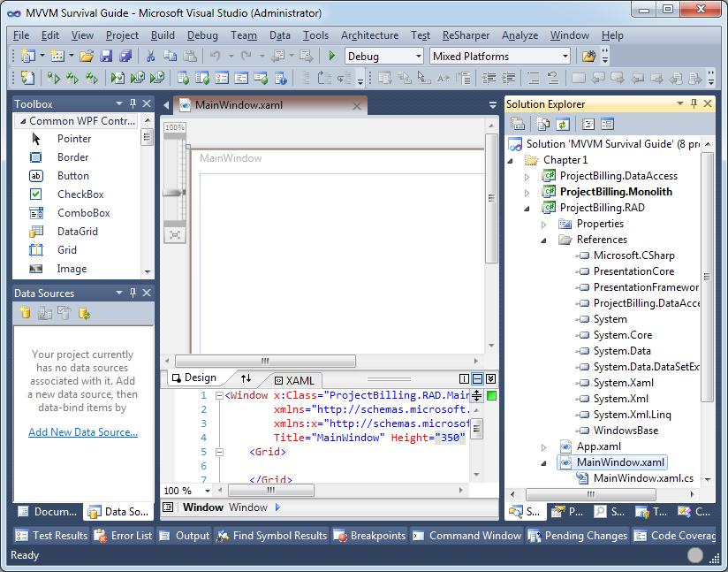
Task: Open the Architecture menu
Action: 369,35
